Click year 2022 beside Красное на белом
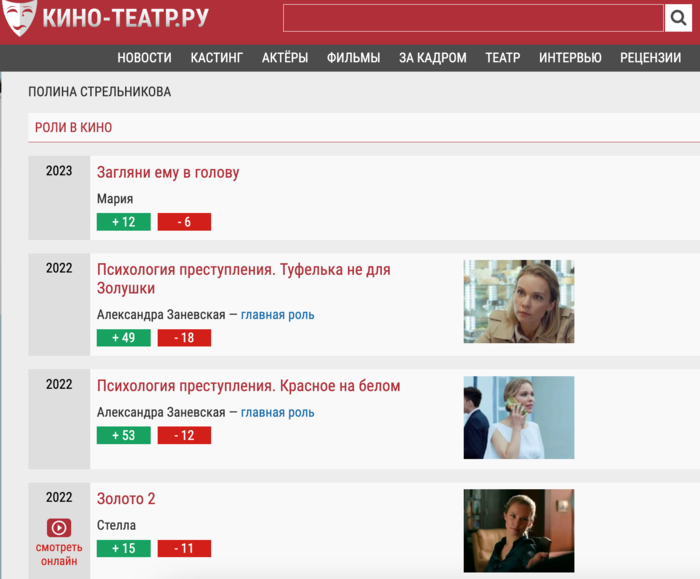 coord(59,384)
